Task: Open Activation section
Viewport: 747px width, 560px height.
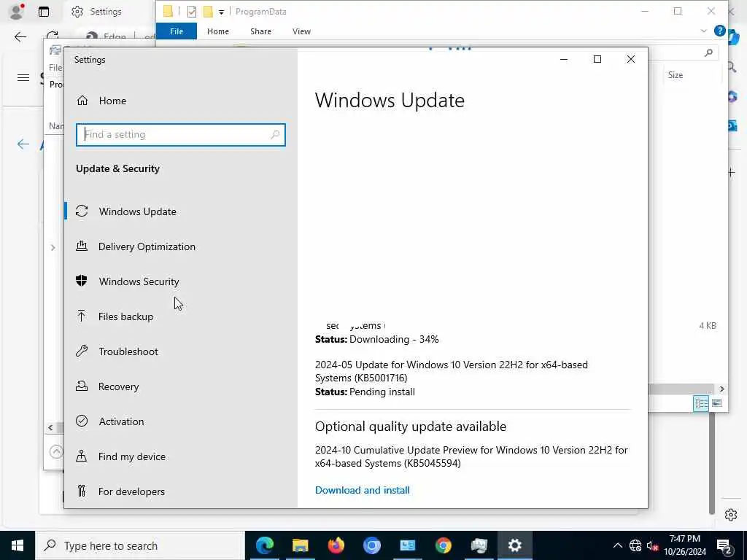Action: (121, 421)
